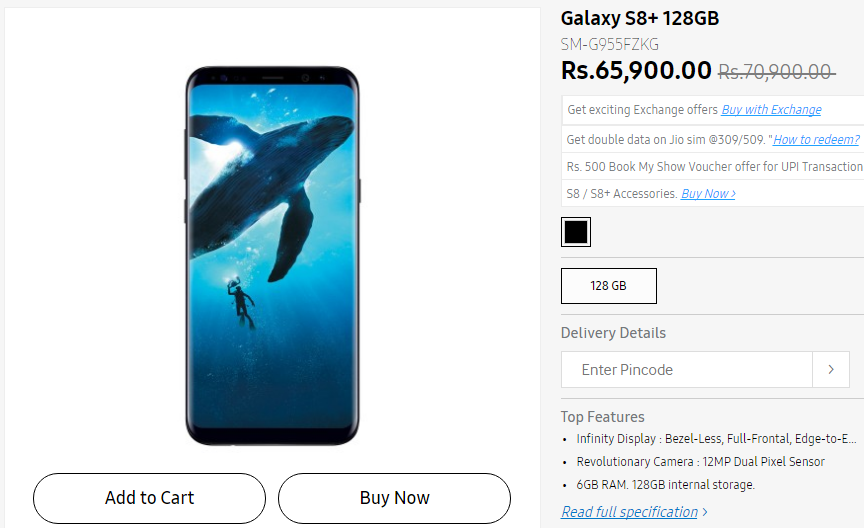Click the Rs.65,900.00 price text

point(636,71)
